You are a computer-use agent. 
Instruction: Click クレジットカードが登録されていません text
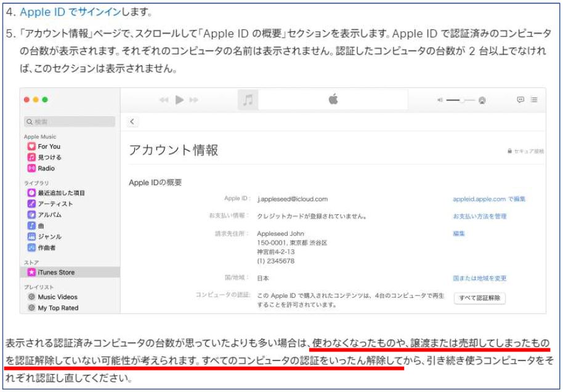[312, 216]
